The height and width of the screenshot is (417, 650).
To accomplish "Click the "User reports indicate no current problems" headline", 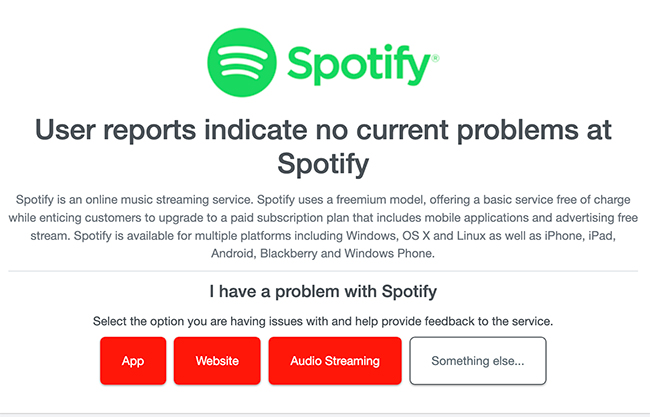I will point(323,130).
